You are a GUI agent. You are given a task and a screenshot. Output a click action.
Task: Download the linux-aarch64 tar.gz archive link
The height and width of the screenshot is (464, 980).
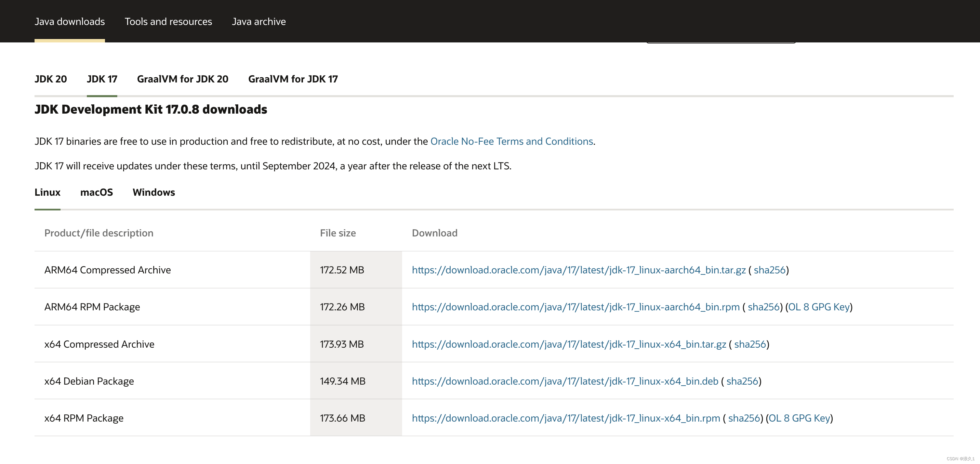(578, 270)
